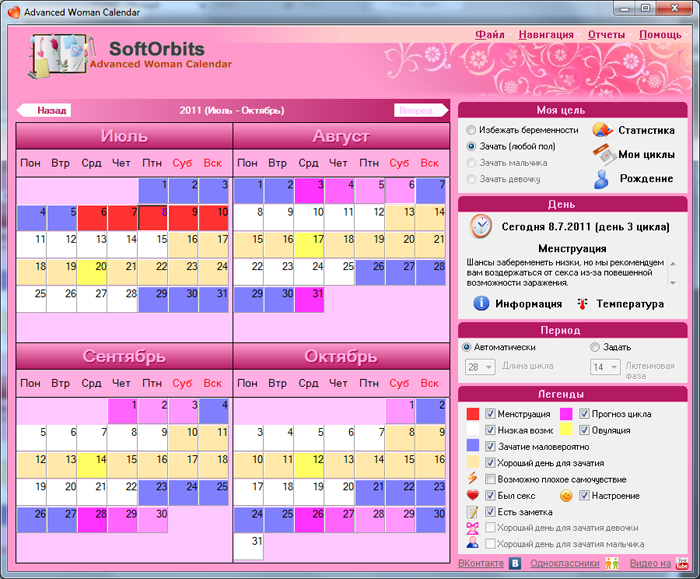Open the Файл menu

click(x=489, y=34)
